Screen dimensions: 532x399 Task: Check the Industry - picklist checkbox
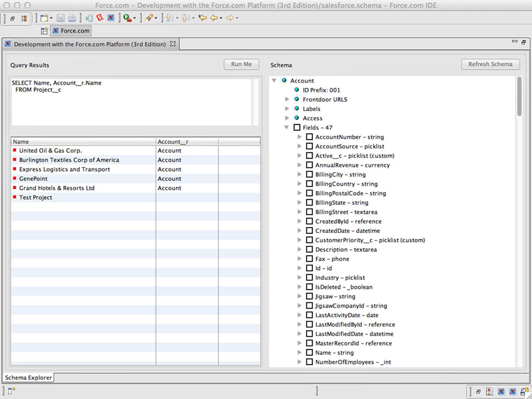[309, 277]
